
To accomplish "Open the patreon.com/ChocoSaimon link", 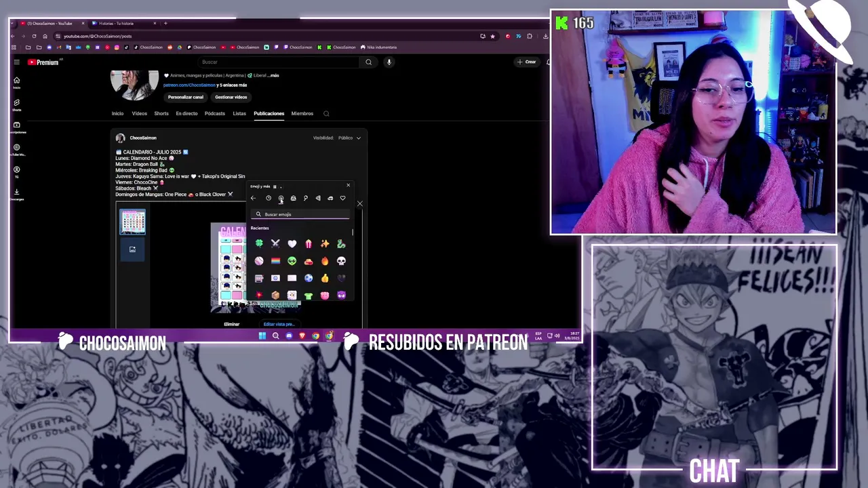I will (189, 85).
